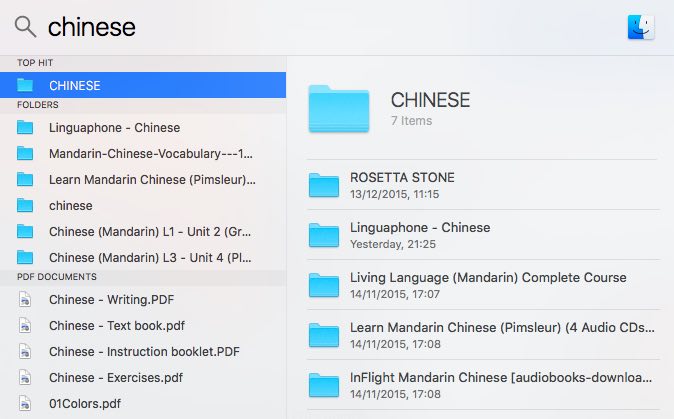Click the ROSETTA STONE folder icon in preview
674x419 pixels.
(324, 185)
